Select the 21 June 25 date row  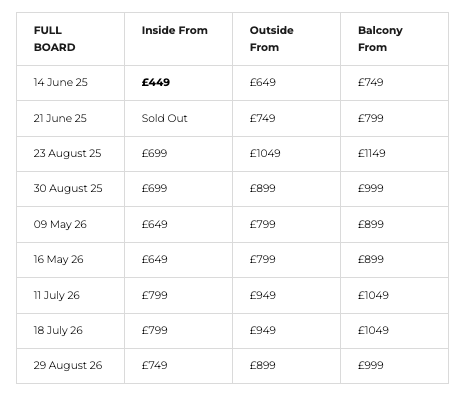pos(232,118)
